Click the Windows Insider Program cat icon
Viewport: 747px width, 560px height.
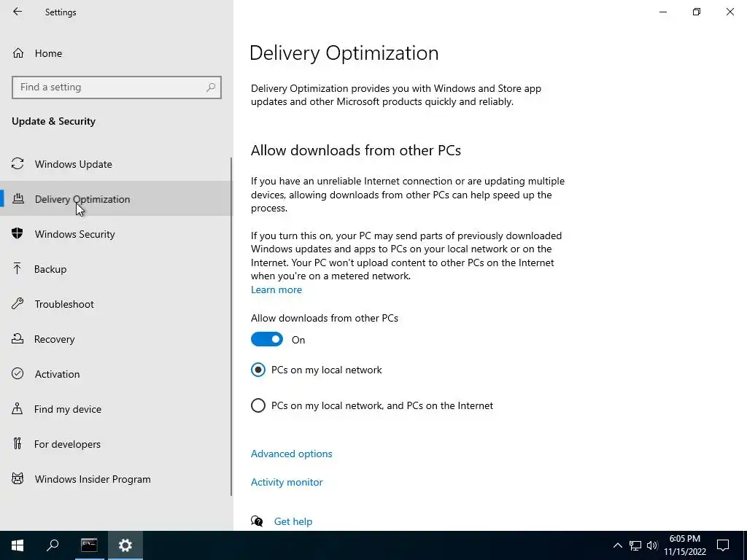[18, 478]
